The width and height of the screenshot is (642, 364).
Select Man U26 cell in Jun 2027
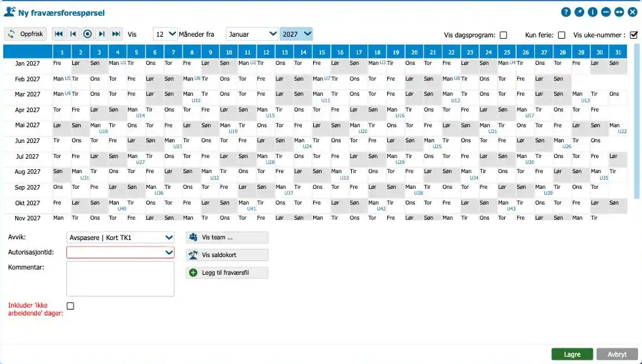563,144
